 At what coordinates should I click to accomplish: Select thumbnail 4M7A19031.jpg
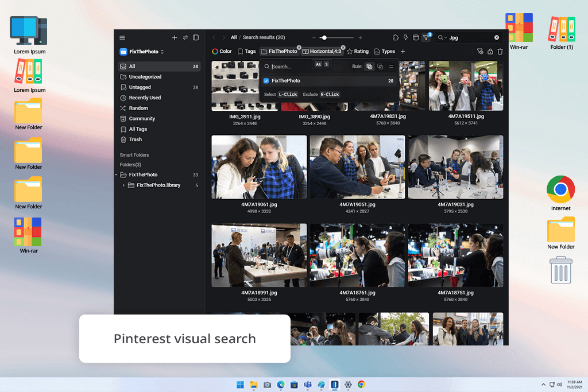point(455,167)
